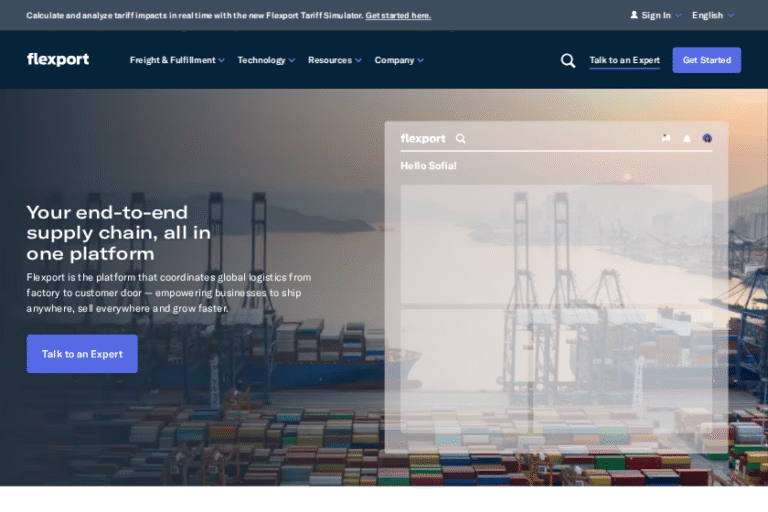Viewport: 768px width, 512px height.
Task: Click user avatar in the dashboard preview
Action: (707, 139)
